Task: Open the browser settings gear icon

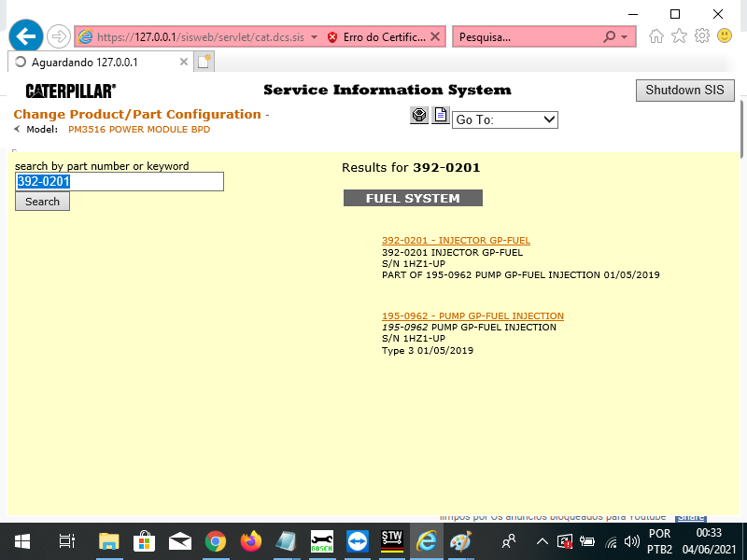Action: point(702,35)
